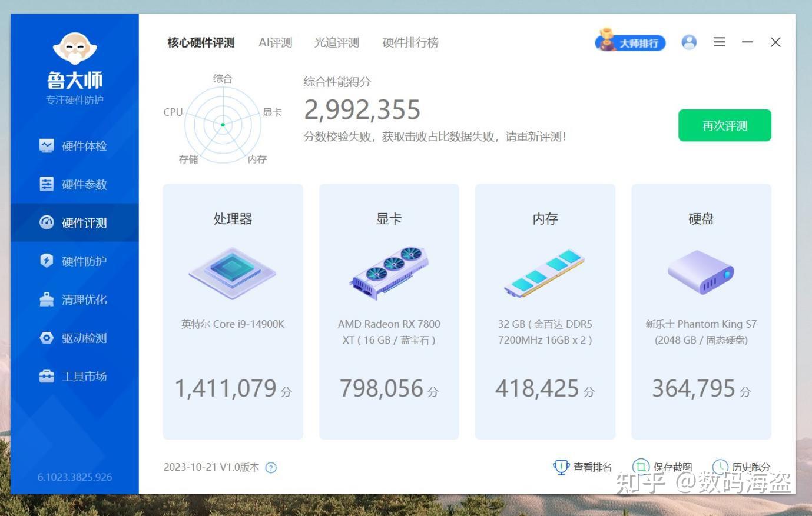Screen dimensions: 812x516
Task: Click the Radeon RX 7800 XT graphics card image
Action: coord(389,272)
